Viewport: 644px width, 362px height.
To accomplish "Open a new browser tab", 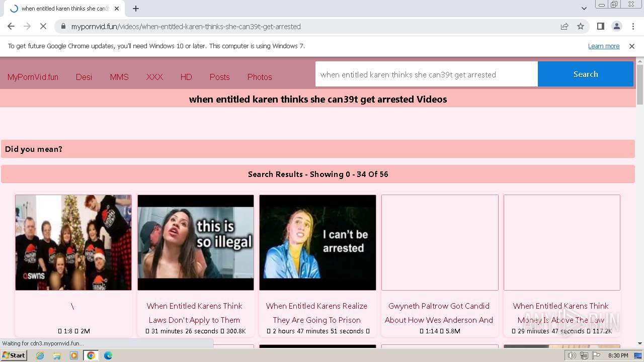I will (x=135, y=9).
